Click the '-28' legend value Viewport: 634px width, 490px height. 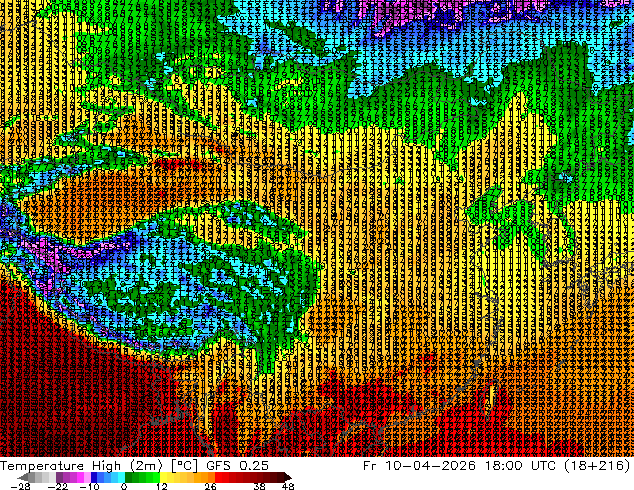coord(20,486)
